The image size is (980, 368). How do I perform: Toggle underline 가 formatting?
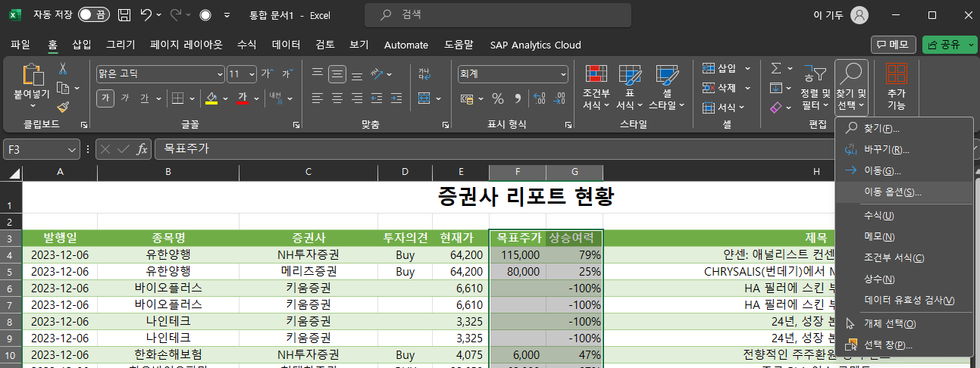coord(145,98)
